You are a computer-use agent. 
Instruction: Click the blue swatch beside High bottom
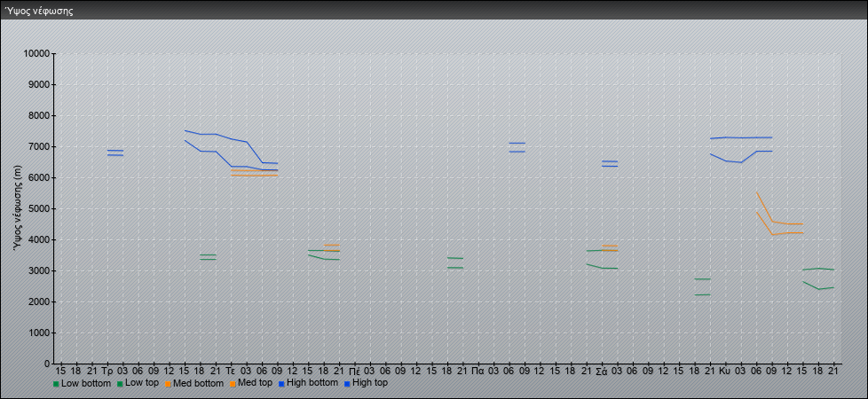[x=281, y=384]
